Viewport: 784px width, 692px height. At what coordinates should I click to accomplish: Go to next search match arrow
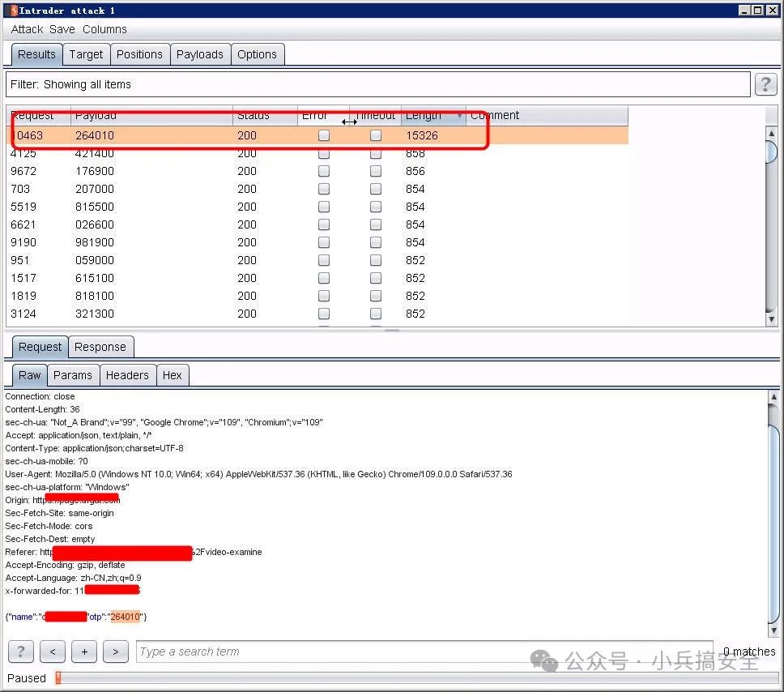pos(116,651)
